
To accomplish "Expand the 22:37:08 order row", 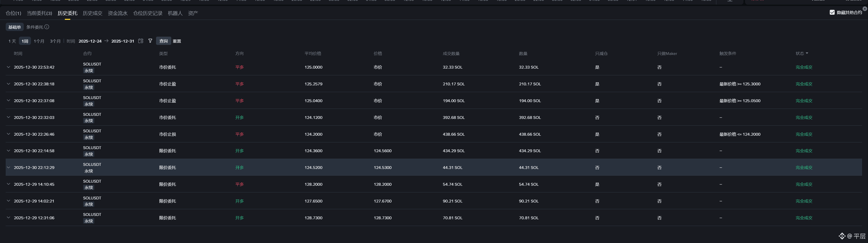I will (9, 101).
